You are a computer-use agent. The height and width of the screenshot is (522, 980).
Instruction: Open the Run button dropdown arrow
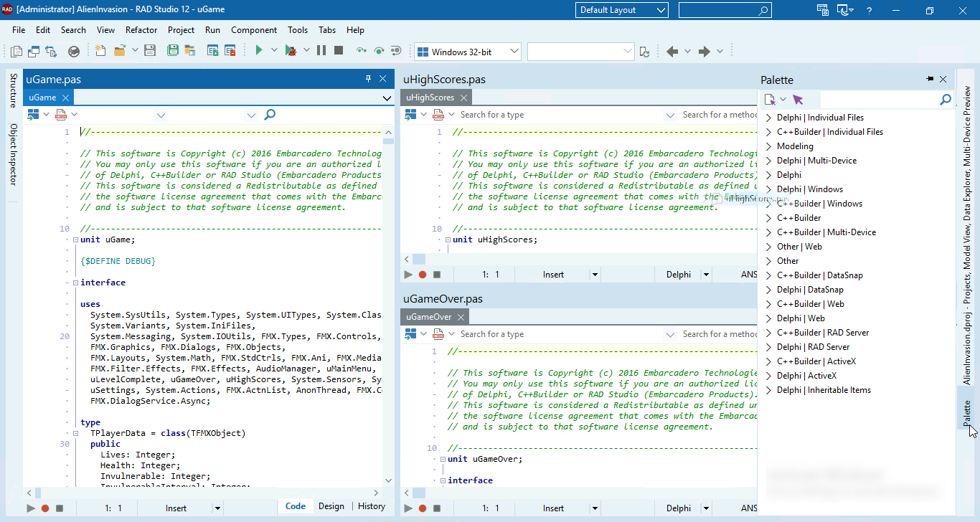[x=275, y=51]
